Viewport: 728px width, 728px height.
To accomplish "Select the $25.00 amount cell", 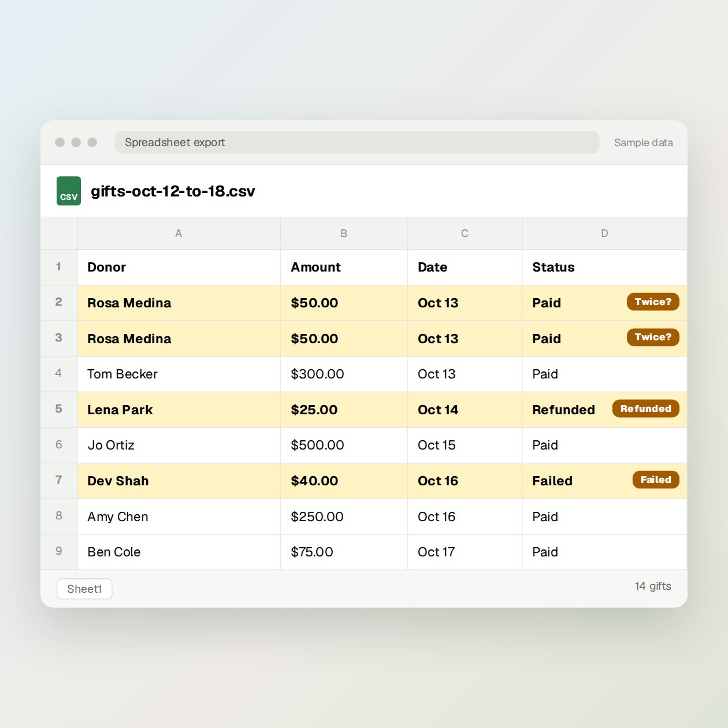I will point(344,410).
